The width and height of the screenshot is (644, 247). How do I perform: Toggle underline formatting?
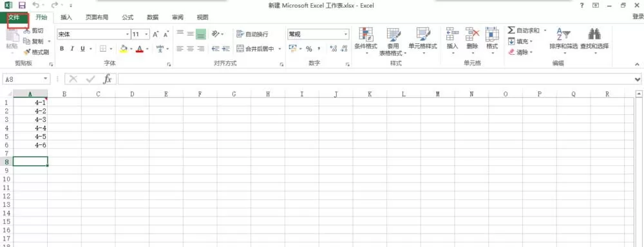pos(82,48)
